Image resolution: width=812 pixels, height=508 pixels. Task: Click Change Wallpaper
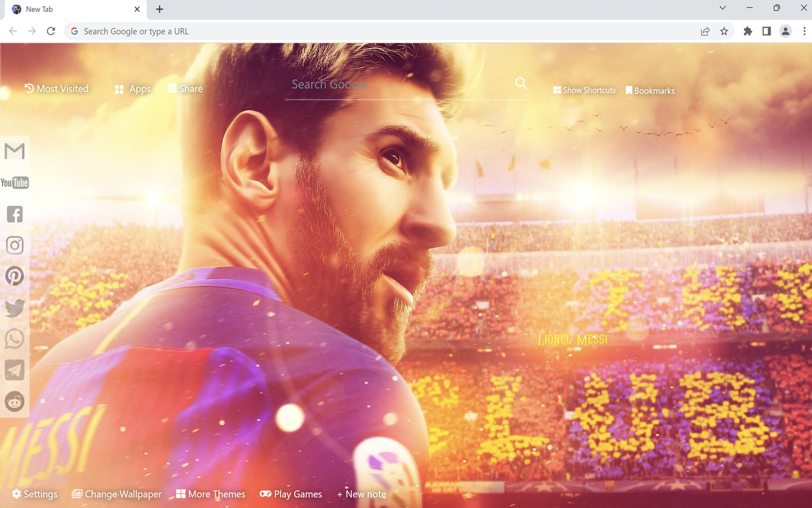coord(117,494)
